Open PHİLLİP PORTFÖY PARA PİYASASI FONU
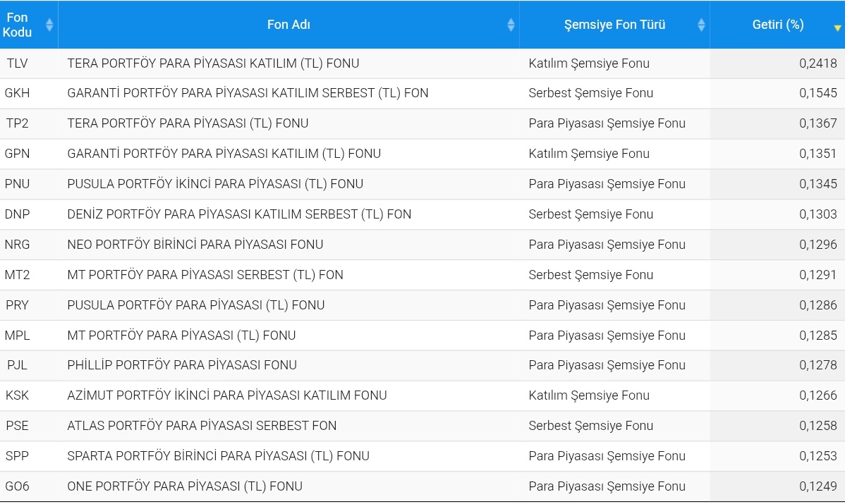 click(182, 365)
